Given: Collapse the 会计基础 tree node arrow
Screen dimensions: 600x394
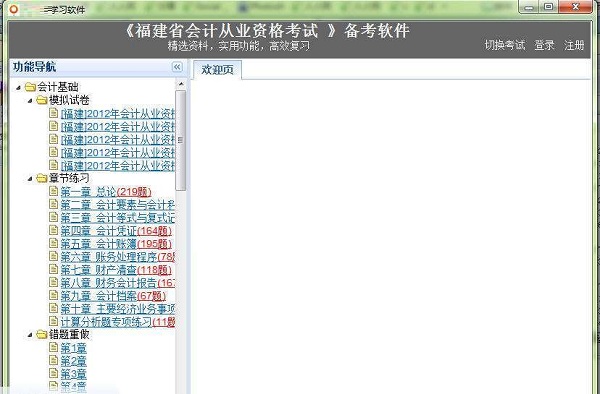Looking at the screenshot, I should (18, 88).
